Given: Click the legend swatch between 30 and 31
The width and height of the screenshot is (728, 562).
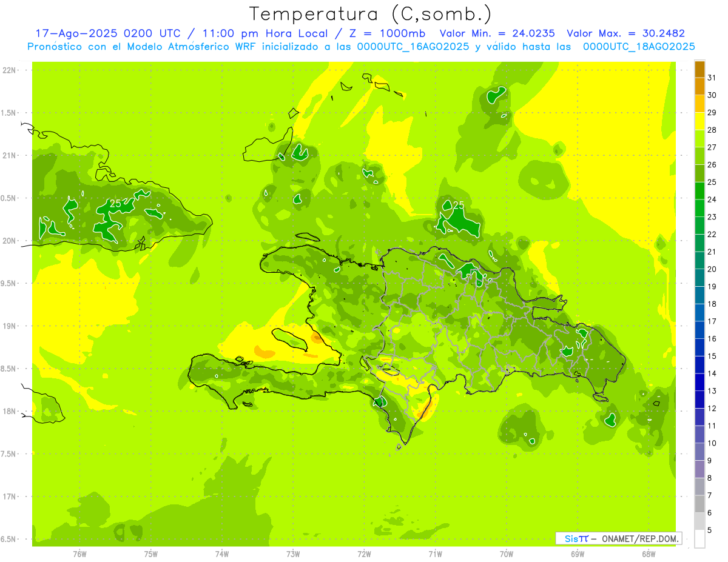Looking at the screenshot, I should tap(699, 87).
